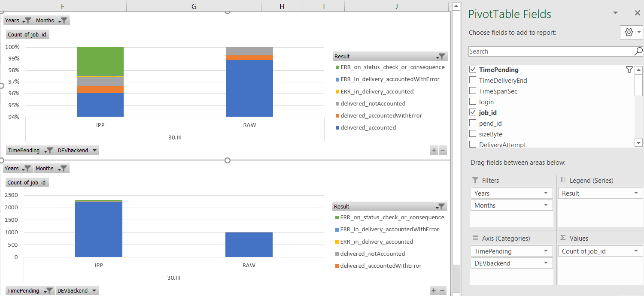Enable the TimeDeliveryEnd field checkbox
This screenshot has height=296, width=644.
[x=473, y=80]
